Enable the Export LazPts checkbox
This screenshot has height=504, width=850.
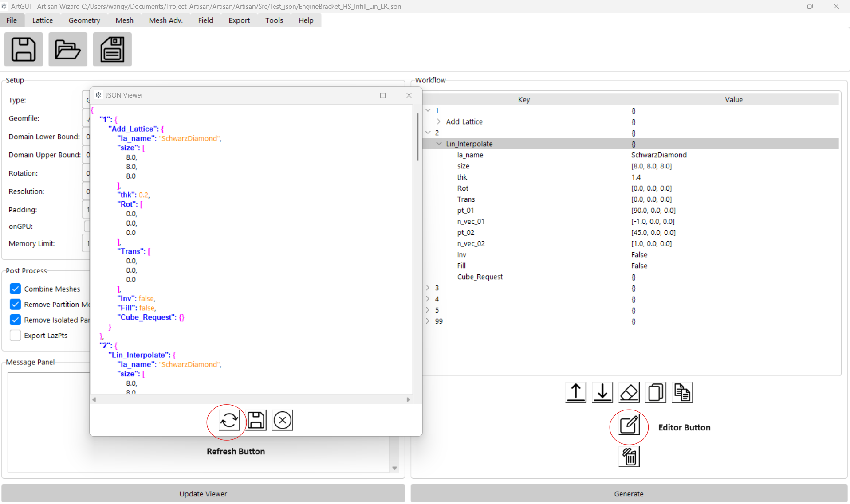(15, 335)
